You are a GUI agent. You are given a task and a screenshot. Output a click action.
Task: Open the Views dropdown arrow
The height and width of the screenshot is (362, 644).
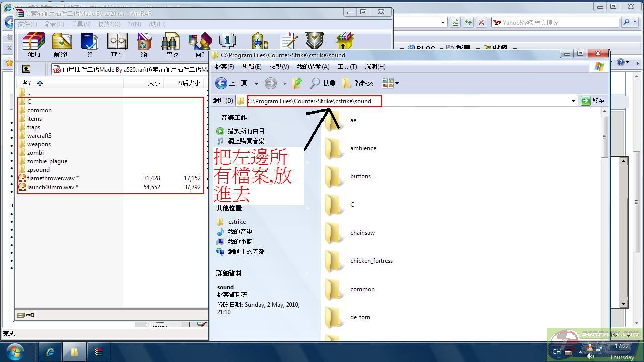[397, 83]
